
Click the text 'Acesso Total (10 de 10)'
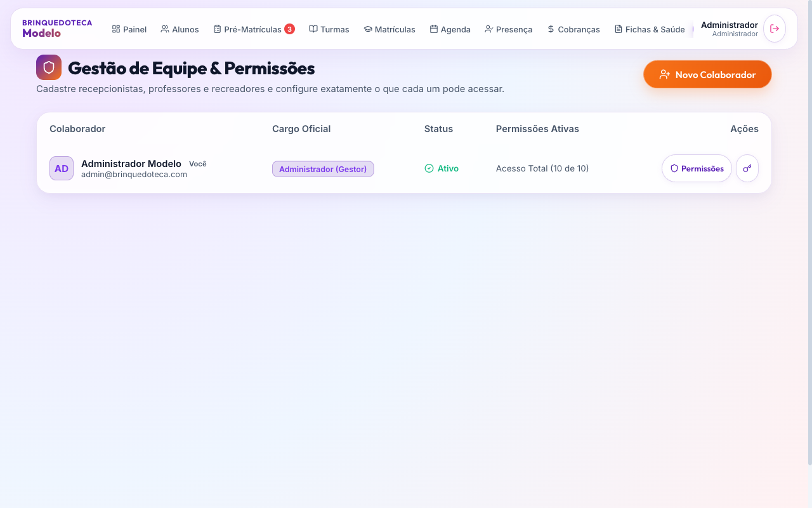542,168
